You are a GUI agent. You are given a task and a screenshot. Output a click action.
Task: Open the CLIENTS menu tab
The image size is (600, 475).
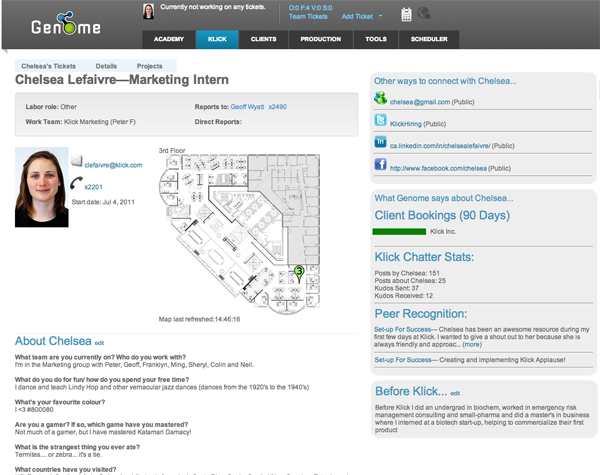coord(264,39)
